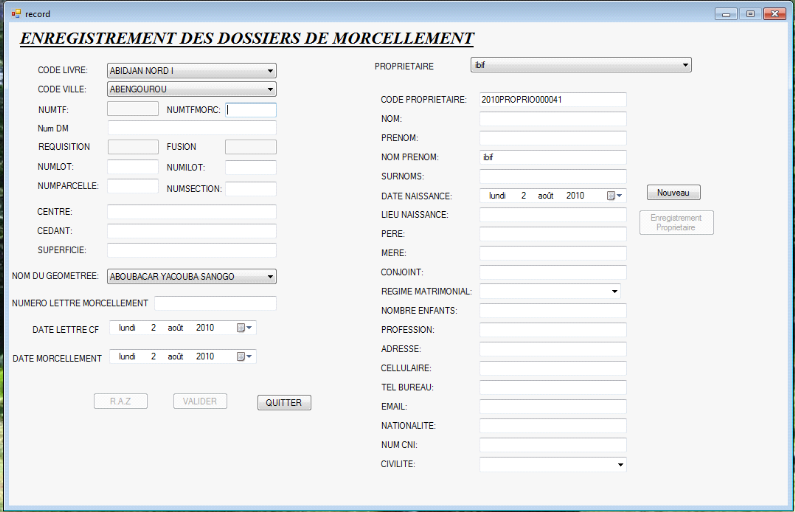Image resolution: width=795 pixels, height=512 pixels.
Task: Click the Nouveau button
Action: click(674, 193)
